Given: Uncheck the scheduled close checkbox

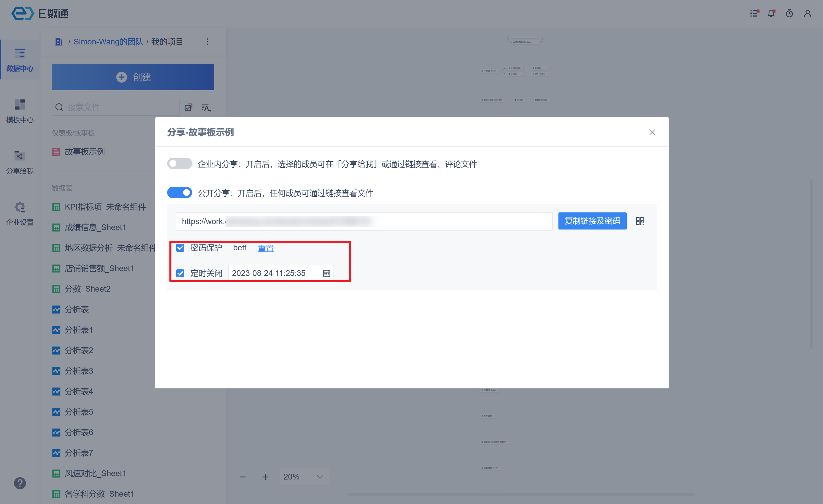Looking at the screenshot, I should tap(180, 273).
